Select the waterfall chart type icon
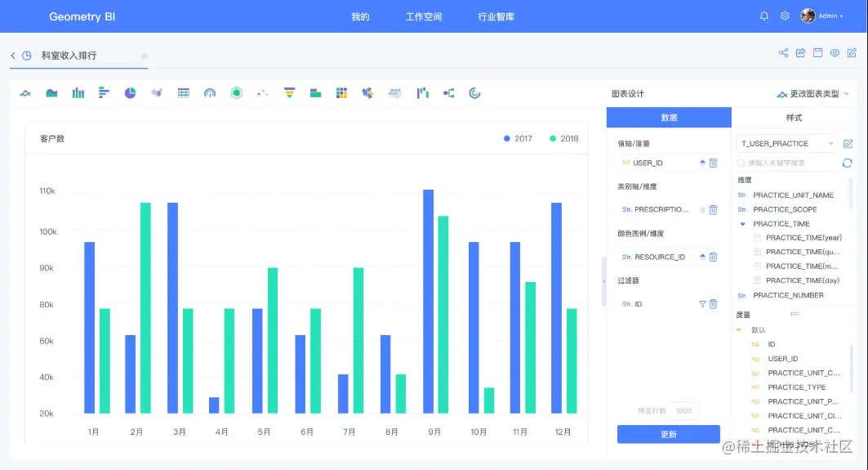Image resolution: width=868 pixels, height=470 pixels. point(423,93)
